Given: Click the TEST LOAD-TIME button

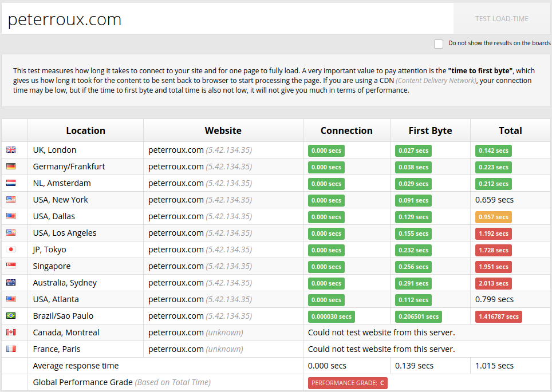Looking at the screenshot, I should point(502,19).
